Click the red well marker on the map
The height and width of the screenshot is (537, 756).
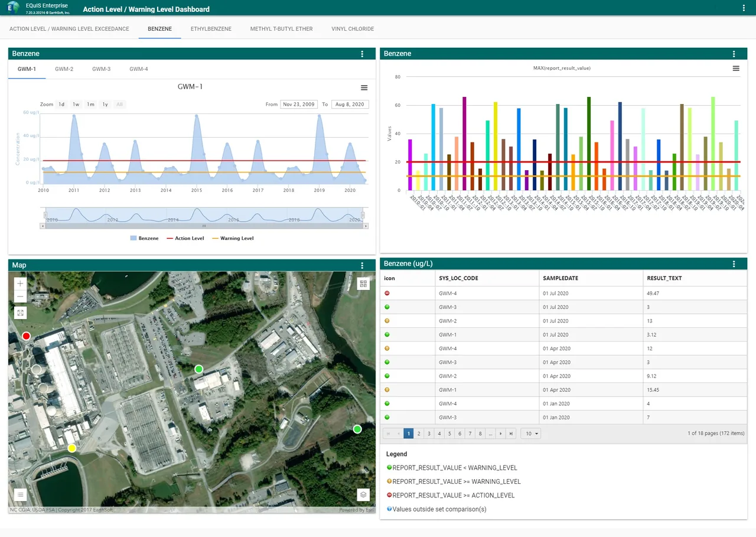(x=26, y=336)
